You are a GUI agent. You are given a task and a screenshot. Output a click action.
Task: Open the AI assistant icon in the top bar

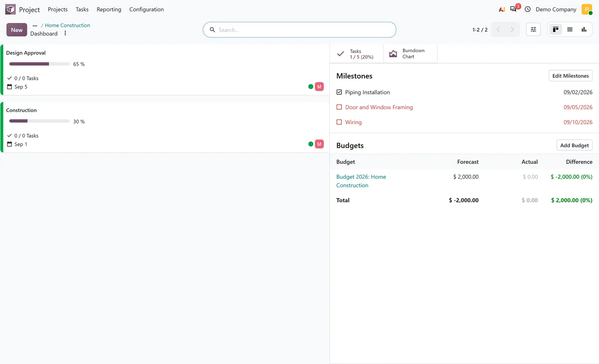(502, 9)
